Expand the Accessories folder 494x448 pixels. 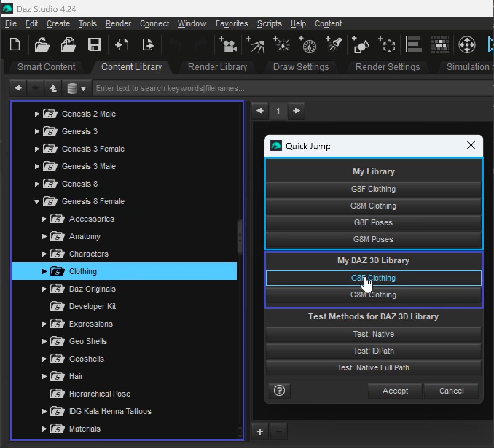[44, 219]
